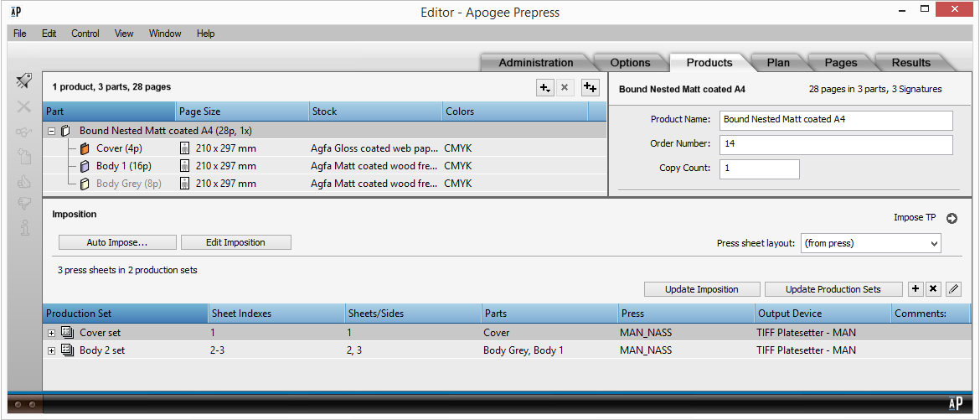Open the Press sheet layout dropdown

pos(870,243)
